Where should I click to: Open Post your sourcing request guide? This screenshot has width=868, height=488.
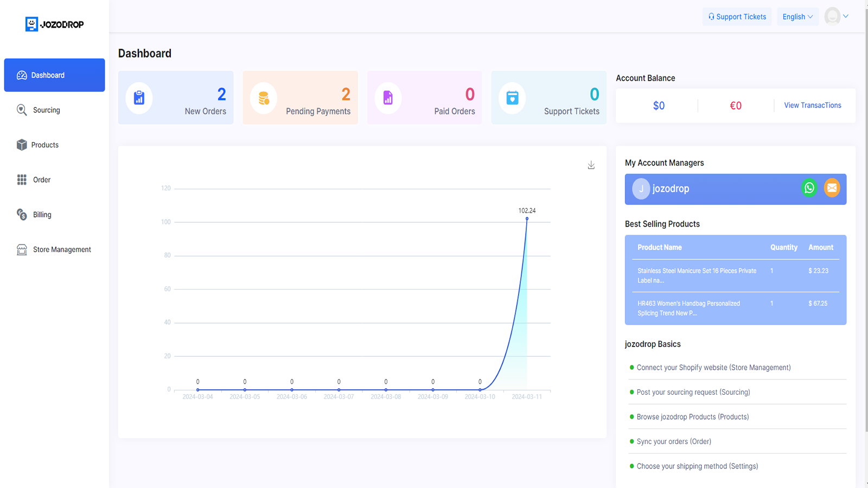pyautogui.click(x=693, y=392)
